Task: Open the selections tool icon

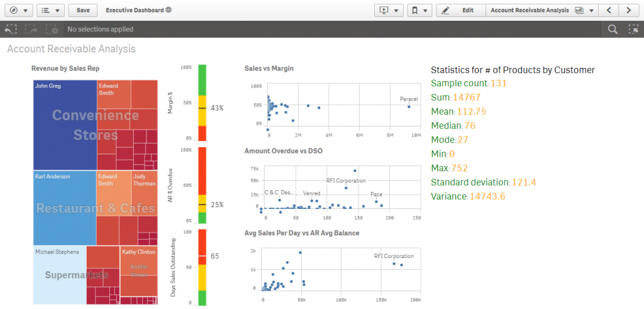Action: (x=633, y=29)
